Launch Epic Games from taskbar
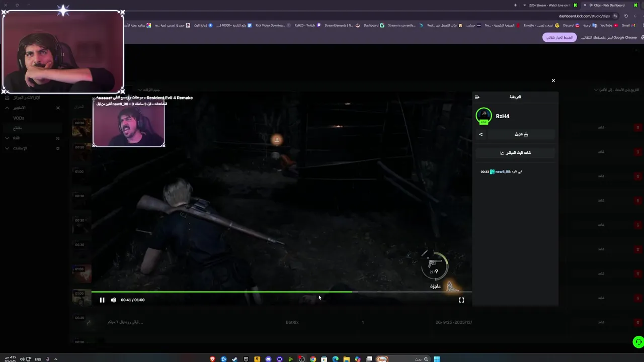Image resolution: width=644 pixels, height=362 pixels. pyautogui.click(x=246, y=359)
